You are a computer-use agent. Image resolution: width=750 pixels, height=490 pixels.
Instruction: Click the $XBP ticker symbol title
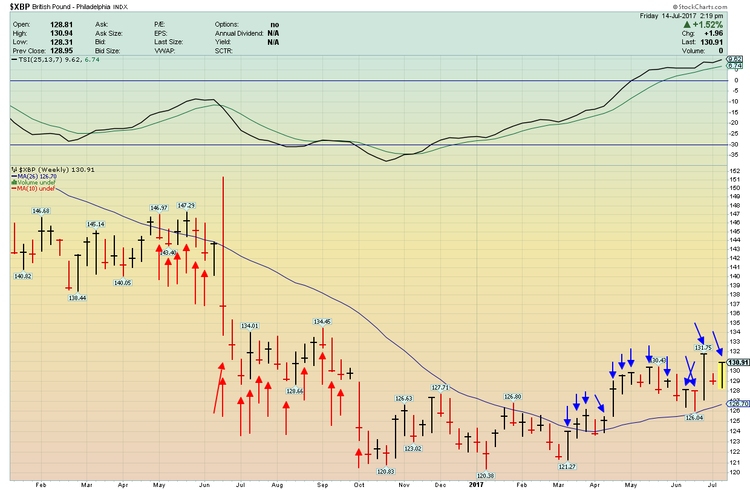20,6
